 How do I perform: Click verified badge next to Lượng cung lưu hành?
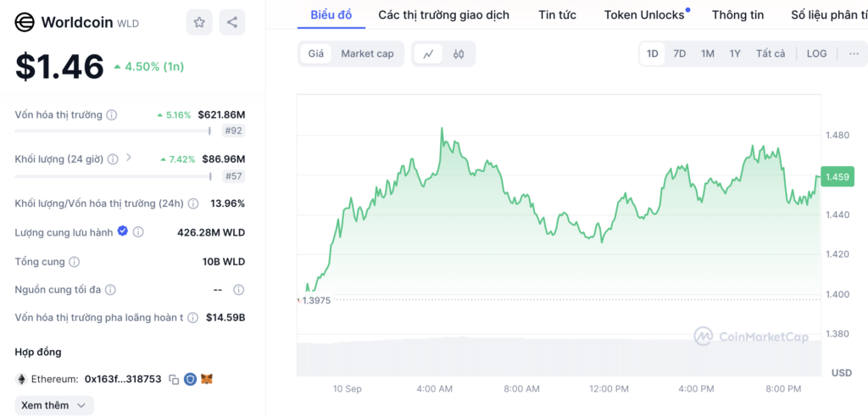pos(123,231)
